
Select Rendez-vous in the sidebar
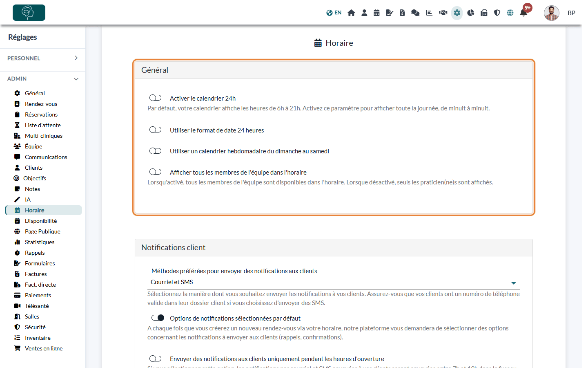click(41, 104)
